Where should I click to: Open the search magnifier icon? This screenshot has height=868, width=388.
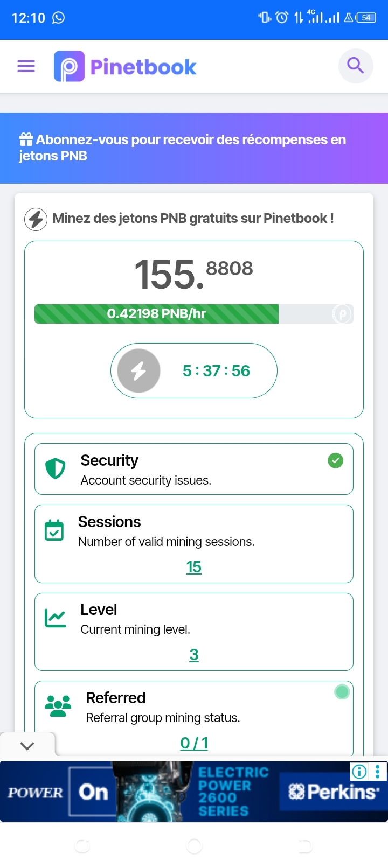(356, 66)
